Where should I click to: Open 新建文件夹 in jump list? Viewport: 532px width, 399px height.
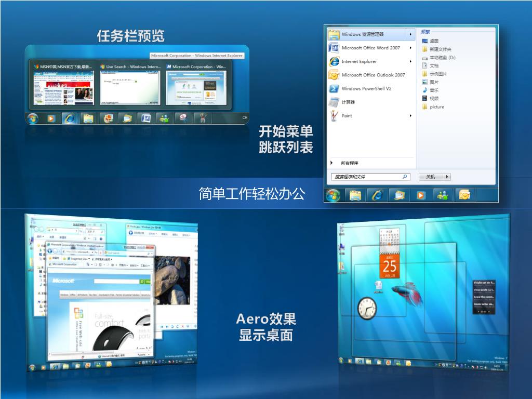pos(436,49)
